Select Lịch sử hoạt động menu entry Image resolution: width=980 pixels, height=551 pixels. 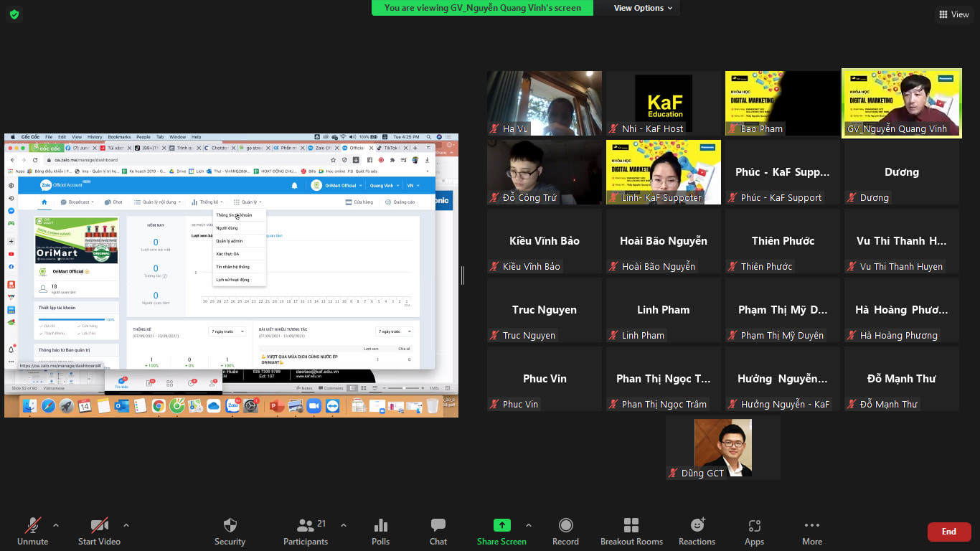[x=240, y=280]
